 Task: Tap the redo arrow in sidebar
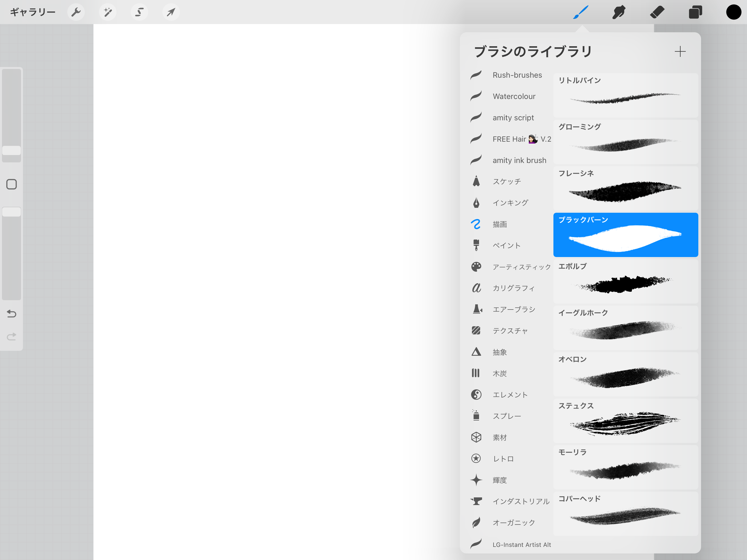(x=11, y=336)
